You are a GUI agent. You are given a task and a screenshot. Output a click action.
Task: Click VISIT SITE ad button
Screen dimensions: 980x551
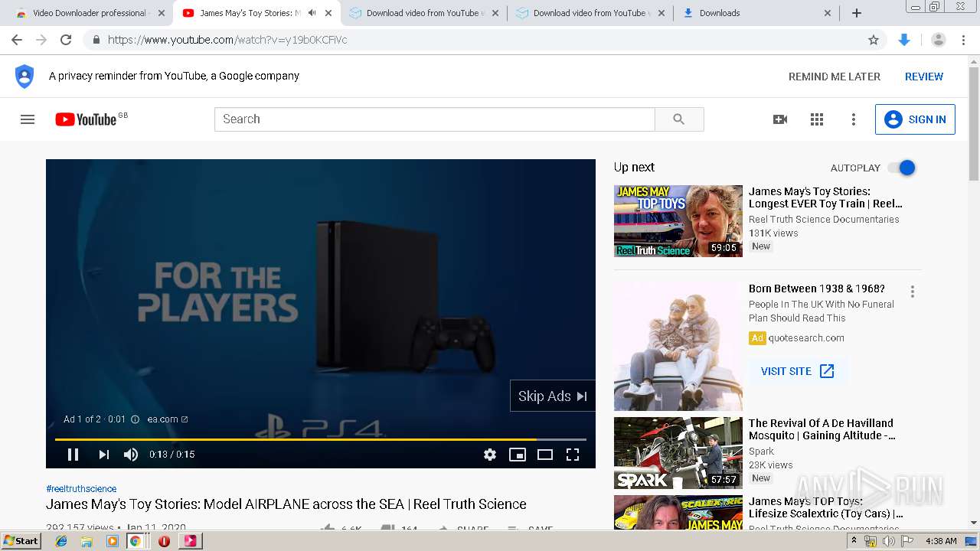click(x=798, y=371)
